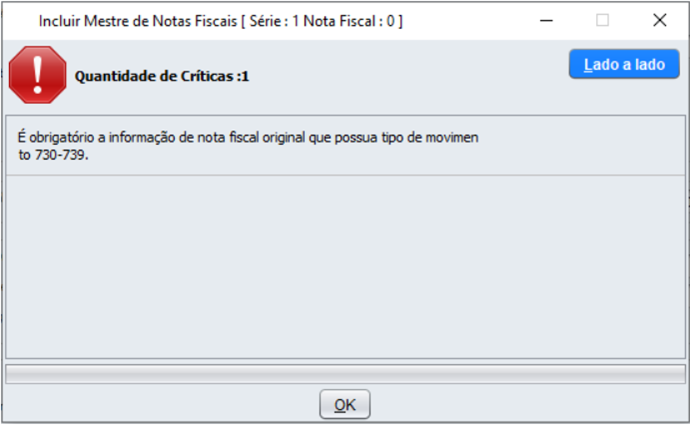Select the message line ending '730-739.'
The height and width of the screenshot is (425, 690).
point(53,155)
